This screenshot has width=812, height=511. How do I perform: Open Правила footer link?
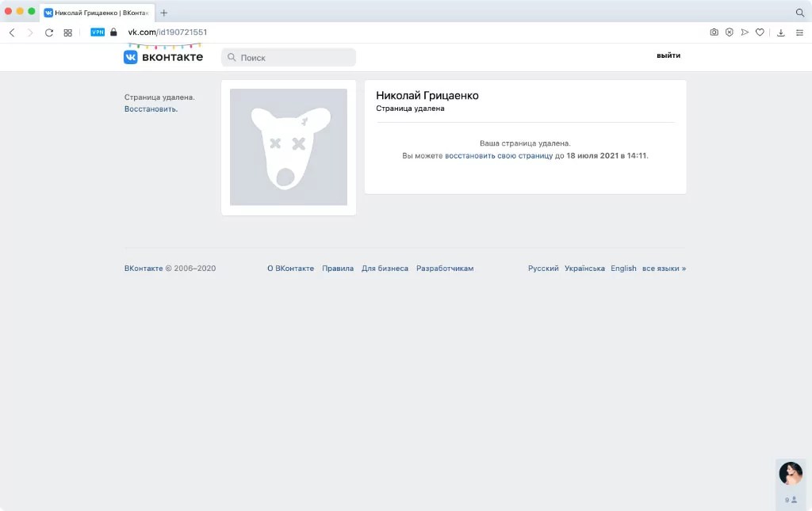338,269
